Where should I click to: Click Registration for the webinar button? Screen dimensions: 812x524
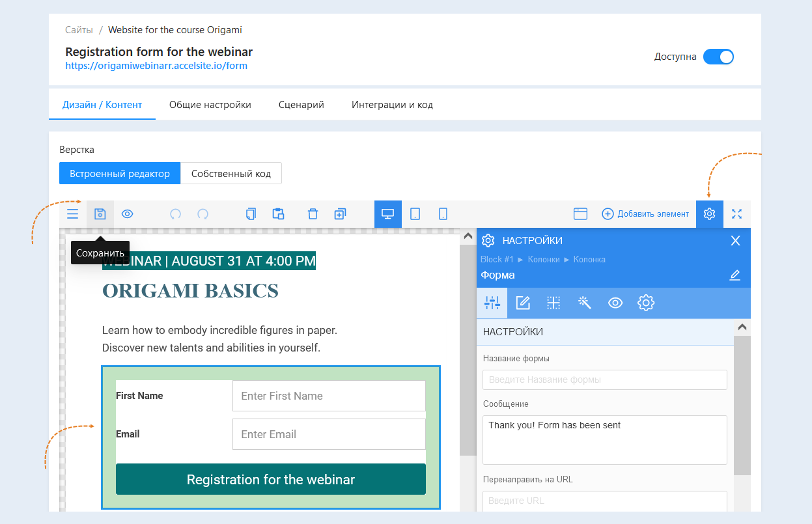[x=271, y=480]
